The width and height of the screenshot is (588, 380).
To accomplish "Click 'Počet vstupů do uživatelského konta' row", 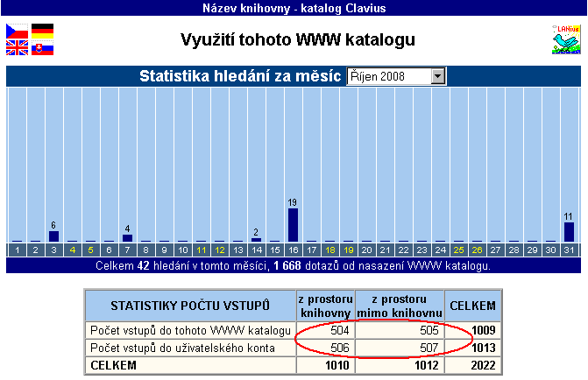I will click(190, 348).
